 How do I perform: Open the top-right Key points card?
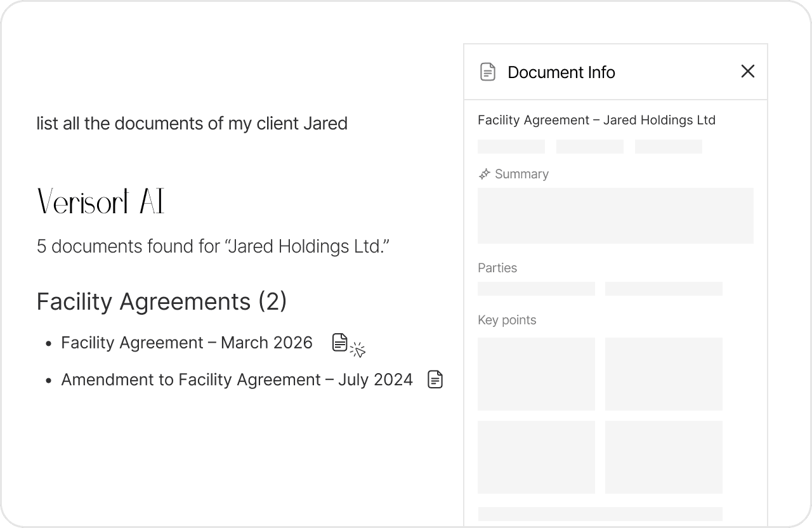664,374
